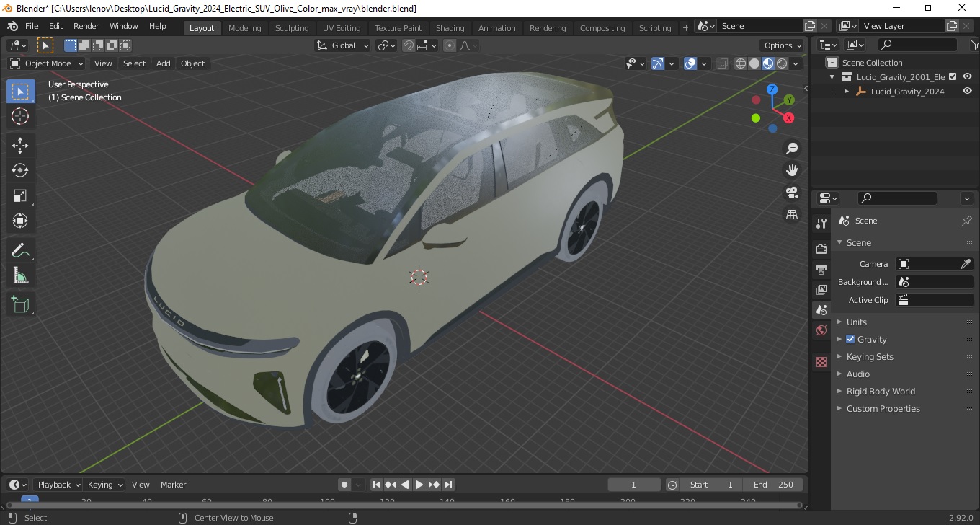Expand the Lucid_Gravity_2024 tree item
This screenshot has width=980, height=525.
coord(847,92)
